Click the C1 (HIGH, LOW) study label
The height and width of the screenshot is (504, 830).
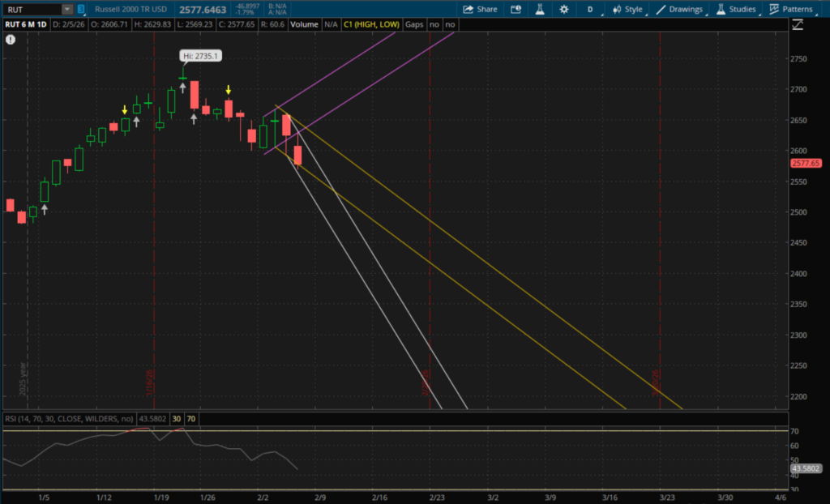click(x=371, y=25)
